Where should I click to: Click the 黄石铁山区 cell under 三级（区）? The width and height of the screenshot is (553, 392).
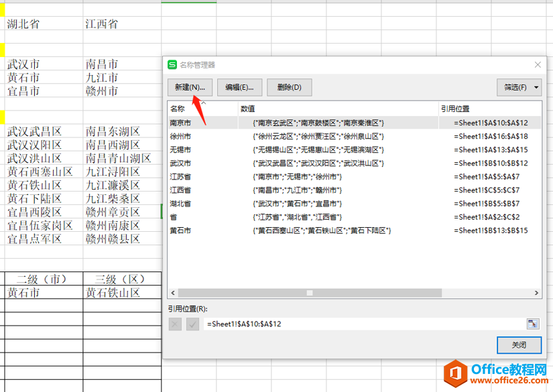[x=122, y=292]
